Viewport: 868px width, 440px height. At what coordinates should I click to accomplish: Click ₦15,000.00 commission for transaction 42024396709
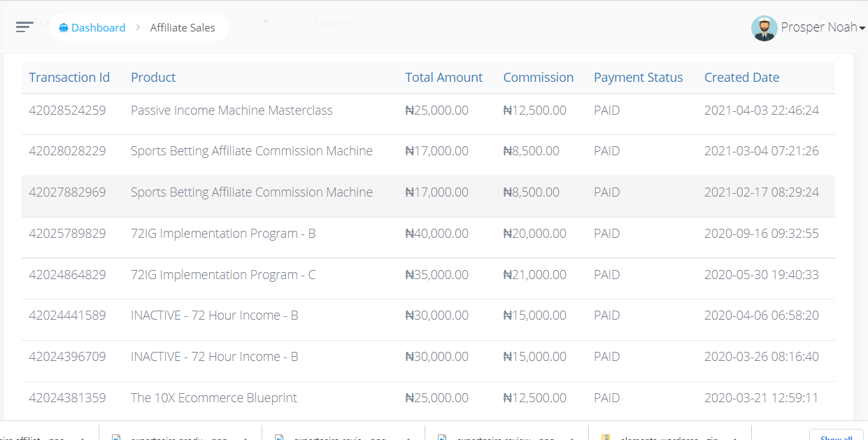coord(535,357)
